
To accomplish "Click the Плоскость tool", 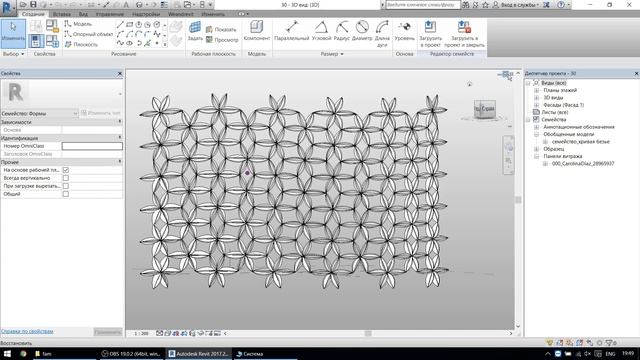I will click(81, 44).
